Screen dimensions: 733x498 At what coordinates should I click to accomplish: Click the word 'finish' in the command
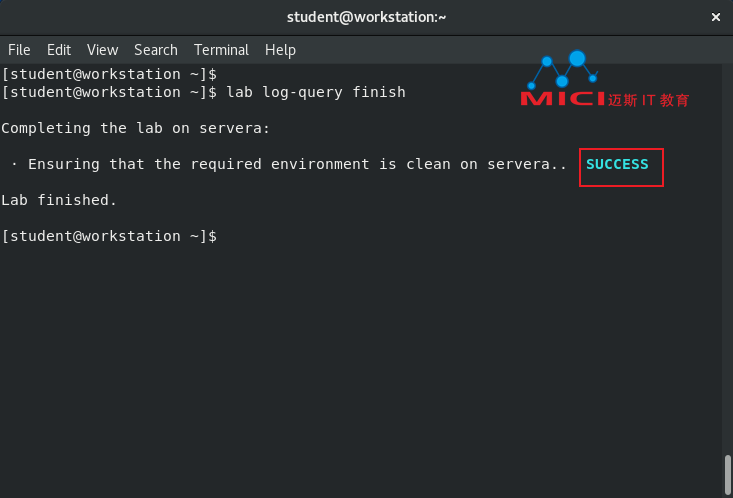[379, 92]
